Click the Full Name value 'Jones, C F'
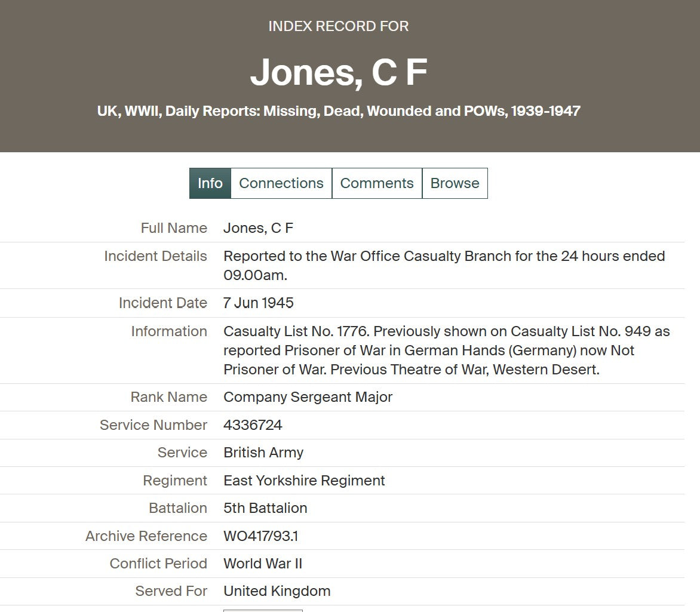Screen dimensions: 700x612 [258, 228]
